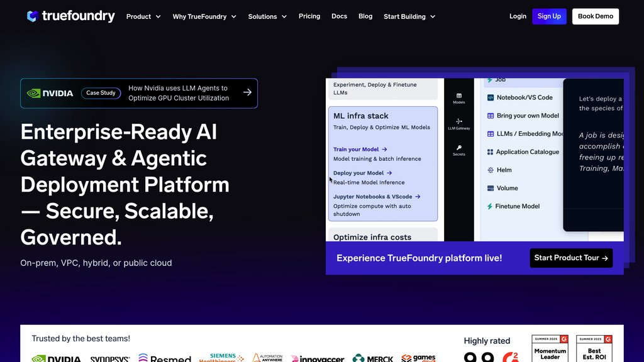Click the arrow next to Deploy your Model
The image size is (644, 362).
click(389, 173)
